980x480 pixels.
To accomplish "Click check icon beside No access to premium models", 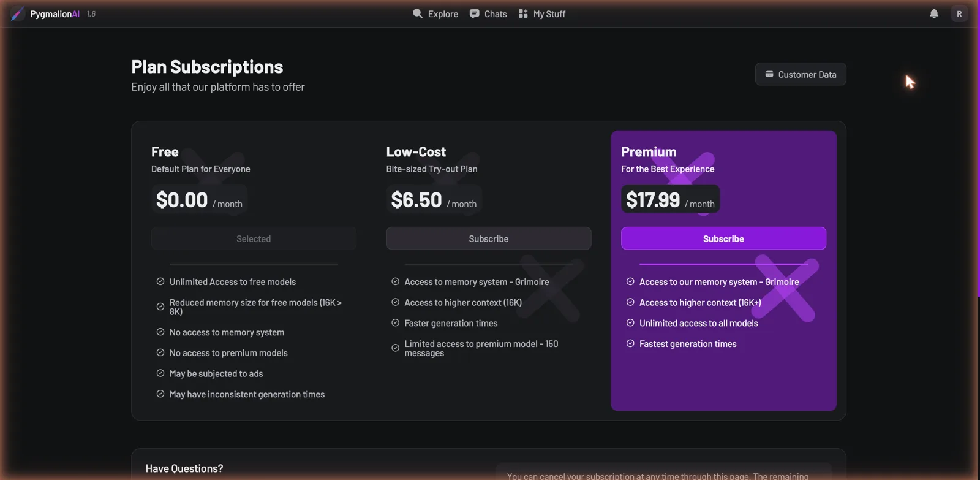I will [x=160, y=352].
